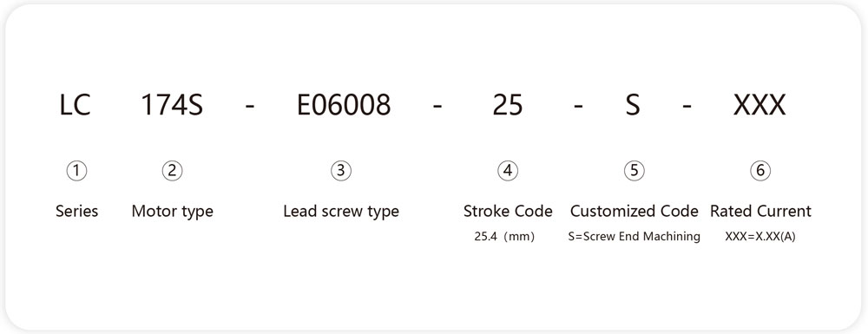Screen dimensions: 868x334
Task: Click the Stroke Code label
Action: 508,211
